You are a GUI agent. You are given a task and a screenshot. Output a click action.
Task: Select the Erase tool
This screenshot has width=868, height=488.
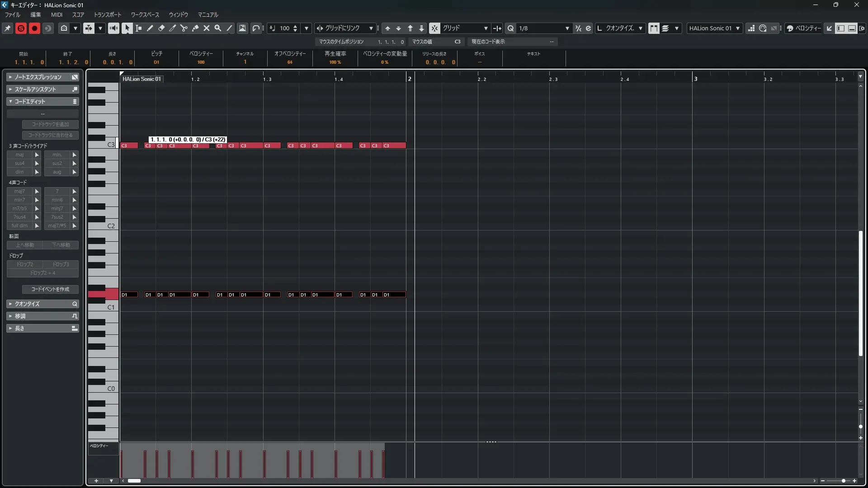tap(161, 28)
